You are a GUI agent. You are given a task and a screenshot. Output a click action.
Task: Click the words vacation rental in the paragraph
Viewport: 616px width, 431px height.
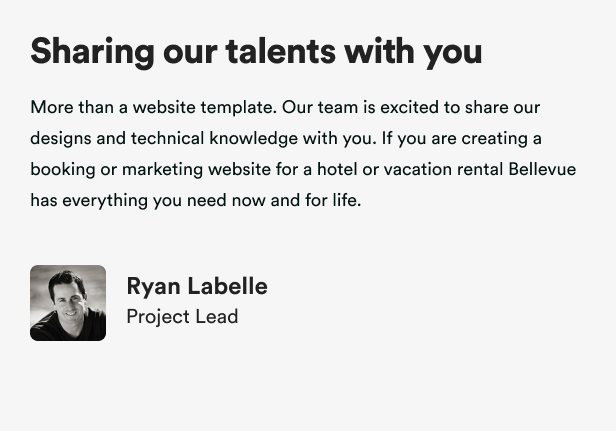(x=444, y=169)
